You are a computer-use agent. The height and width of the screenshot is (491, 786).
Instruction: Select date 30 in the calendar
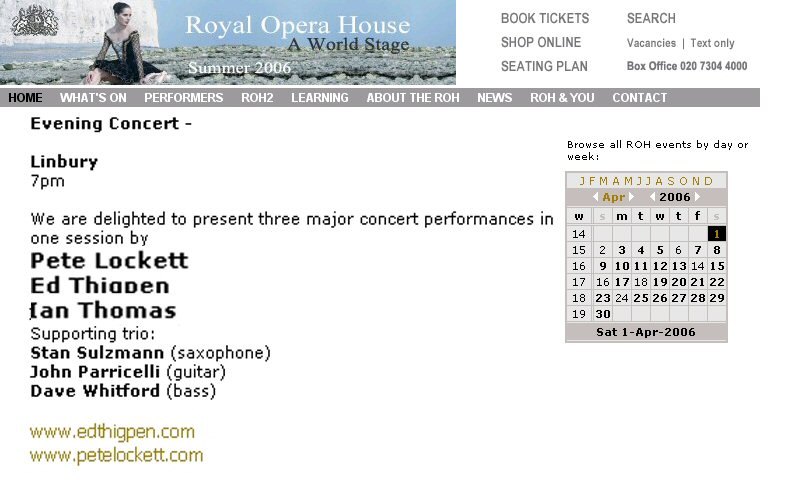click(x=603, y=314)
